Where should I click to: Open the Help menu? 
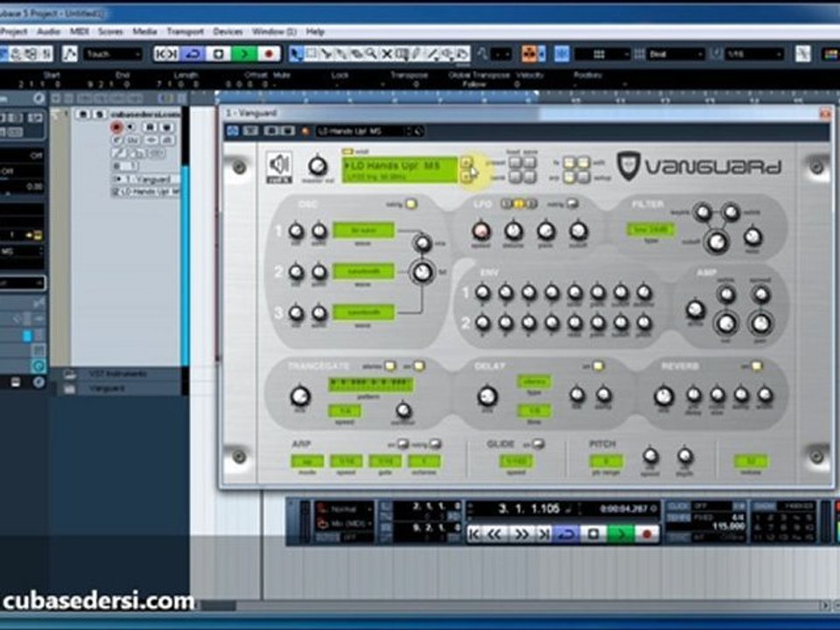point(316,31)
